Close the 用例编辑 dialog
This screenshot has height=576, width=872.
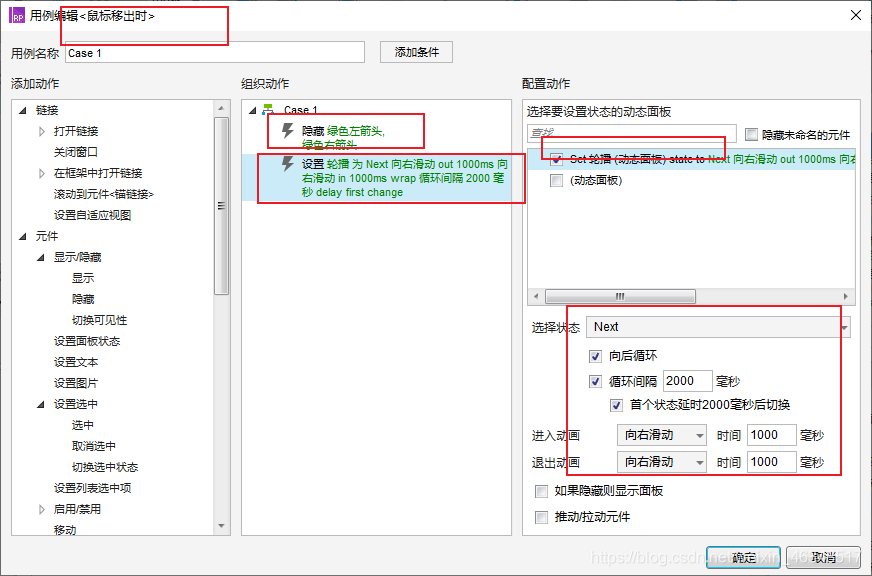856,15
